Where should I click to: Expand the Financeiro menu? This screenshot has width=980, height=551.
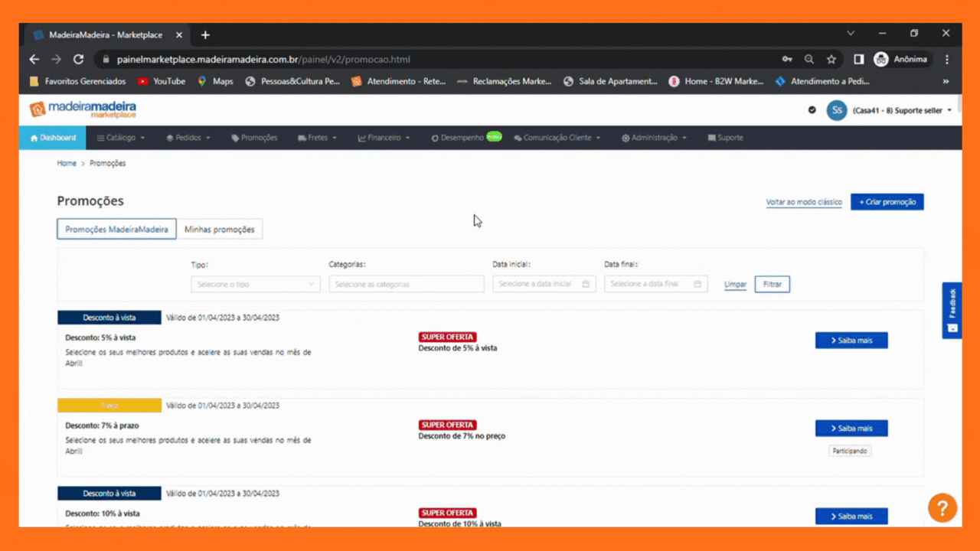click(x=384, y=138)
